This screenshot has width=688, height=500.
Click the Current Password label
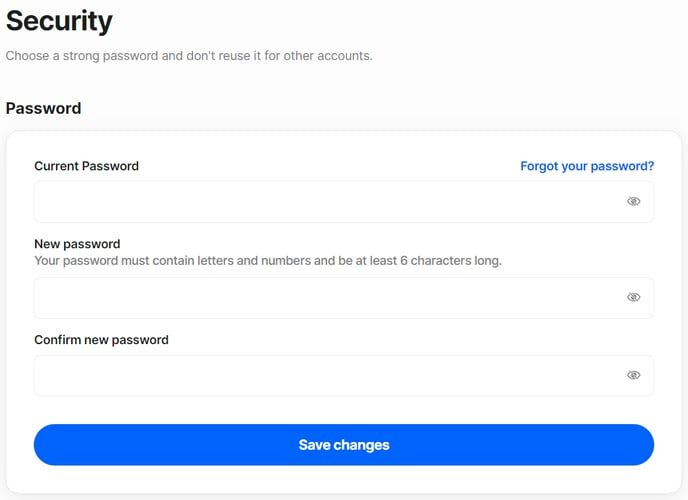[86, 166]
